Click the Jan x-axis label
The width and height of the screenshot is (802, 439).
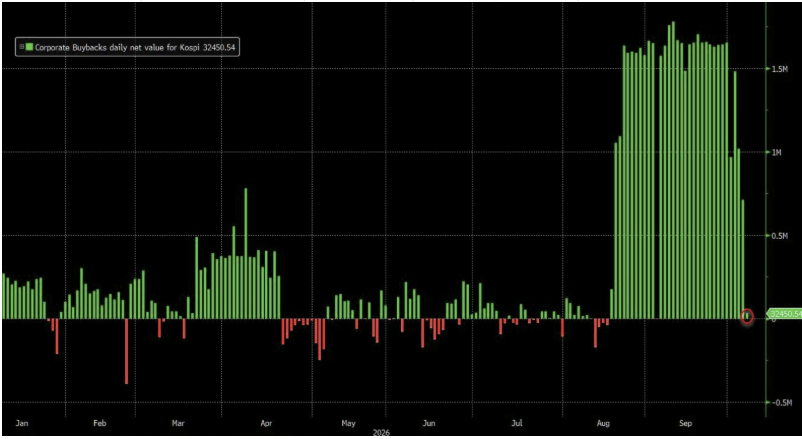pyautogui.click(x=21, y=423)
